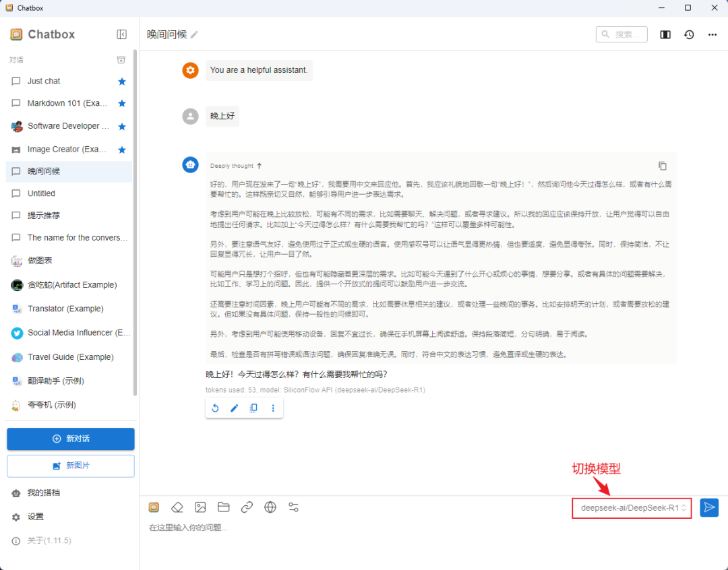Viewport: 728px width, 570px height.
Task: Open the 做图表 conversation
Action: [69, 260]
